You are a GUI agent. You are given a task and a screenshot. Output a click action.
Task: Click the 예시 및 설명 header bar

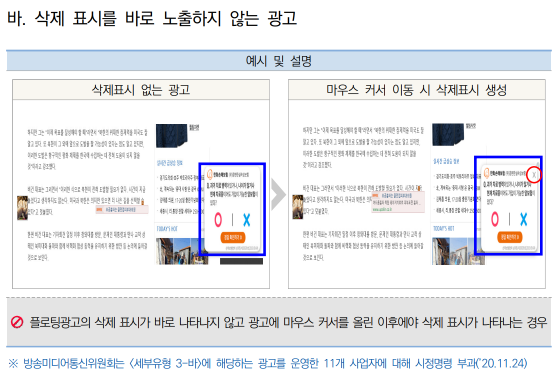(x=279, y=61)
